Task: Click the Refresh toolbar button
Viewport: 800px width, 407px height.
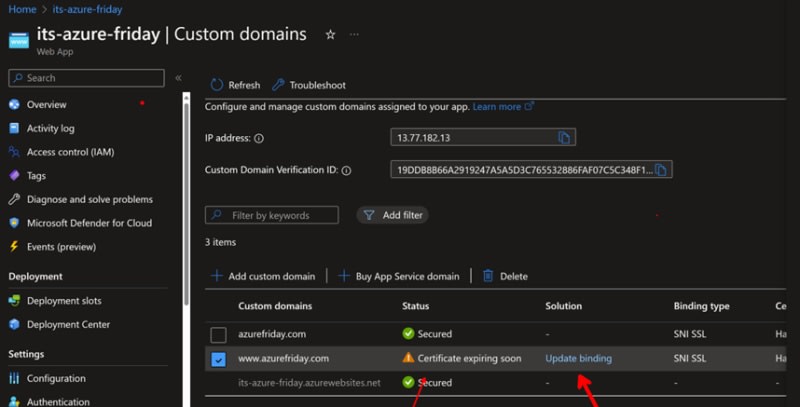Action: [235, 85]
